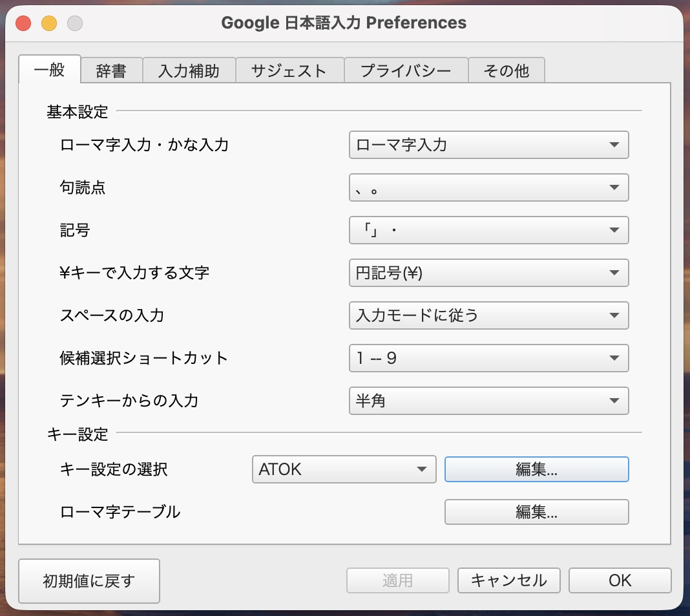Close the Preferences window with red button
The image size is (690, 616).
[x=23, y=23]
